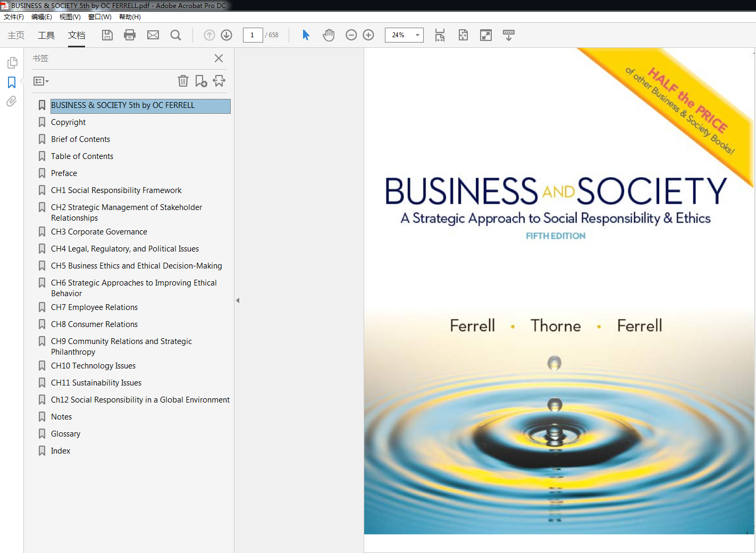Send file by email envelope icon
Viewport: 756px width, 553px height.
pos(153,35)
